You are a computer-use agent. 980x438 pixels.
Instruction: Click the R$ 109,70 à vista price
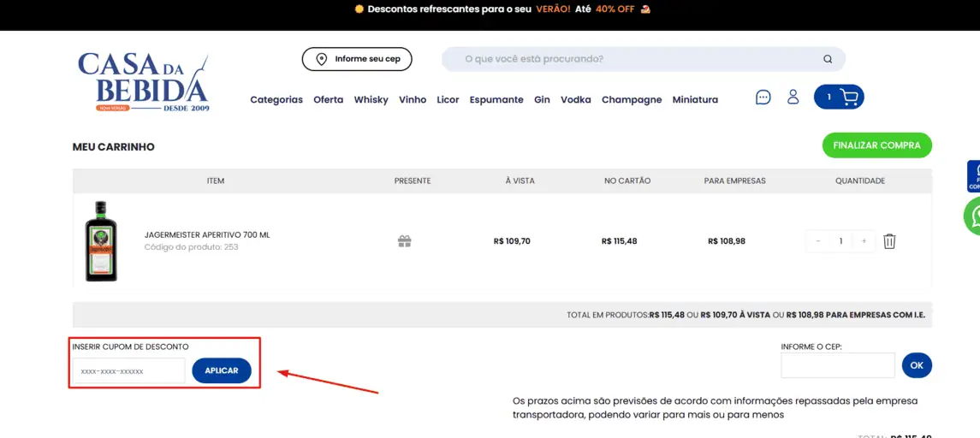pos(512,240)
